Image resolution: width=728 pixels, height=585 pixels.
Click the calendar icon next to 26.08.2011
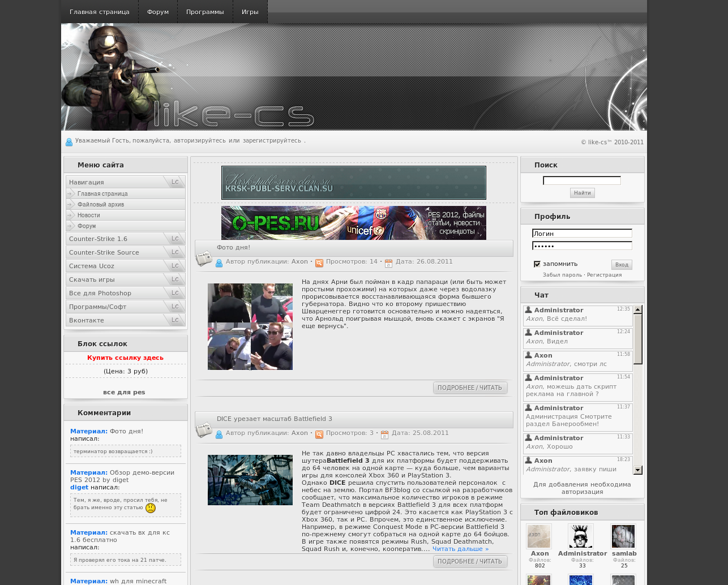pyautogui.click(x=388, y=263)
